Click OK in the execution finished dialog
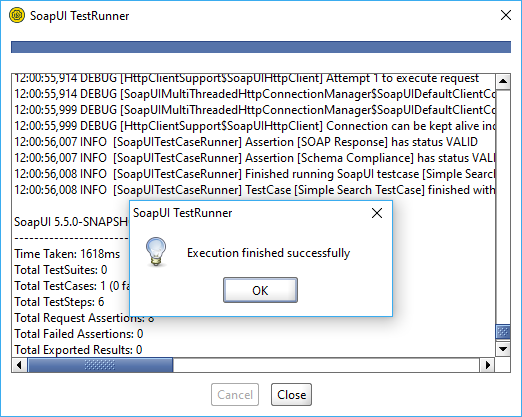This screenshot has height=417, width=522. point(260,290)
